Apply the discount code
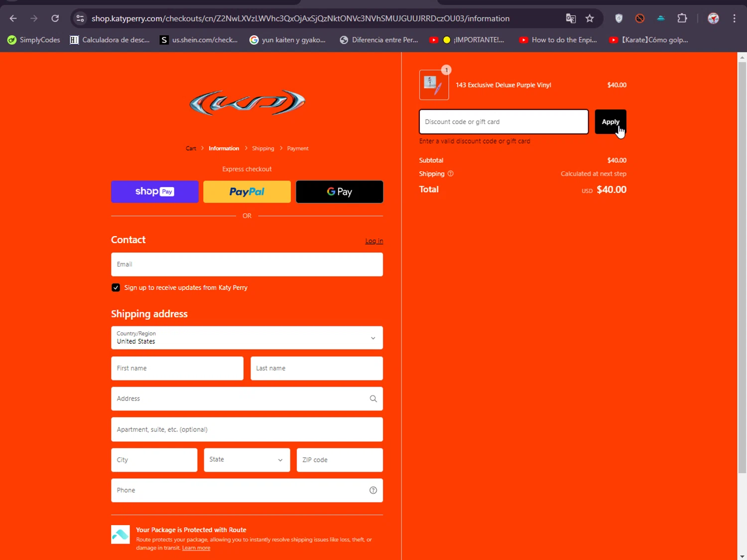The width and height of the screenshot is (747, 560). point(611,122)
